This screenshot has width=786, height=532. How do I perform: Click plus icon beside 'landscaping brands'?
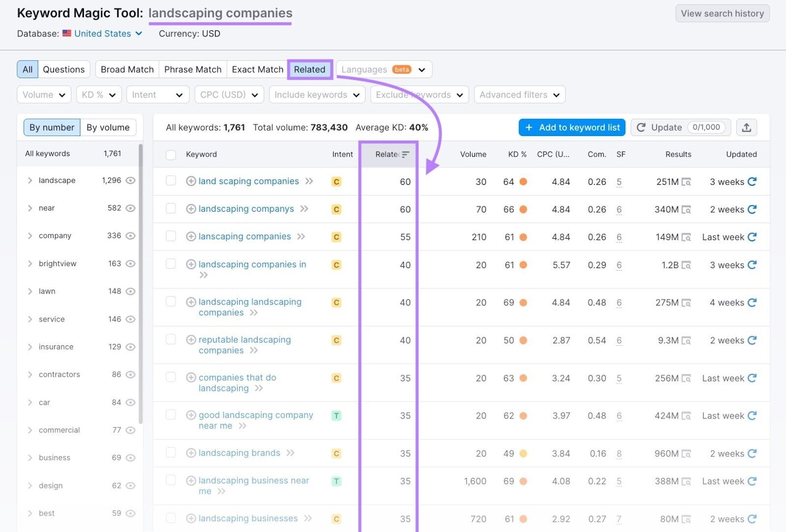[191, 453]
